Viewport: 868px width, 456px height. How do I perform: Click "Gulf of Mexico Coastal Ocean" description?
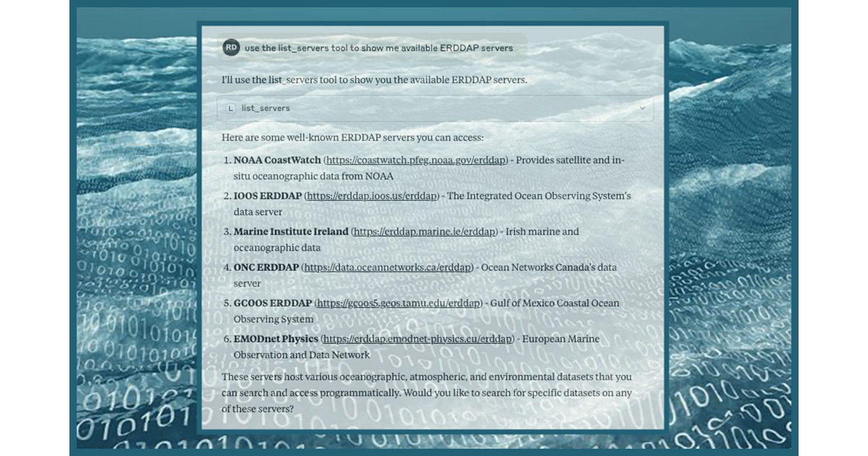coord(555,303)
